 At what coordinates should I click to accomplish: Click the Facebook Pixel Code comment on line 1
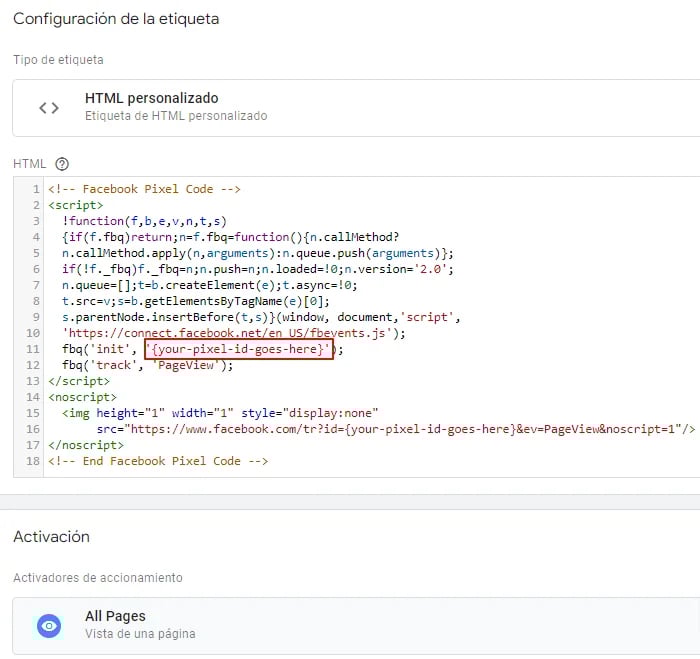[x=144, y=189]
